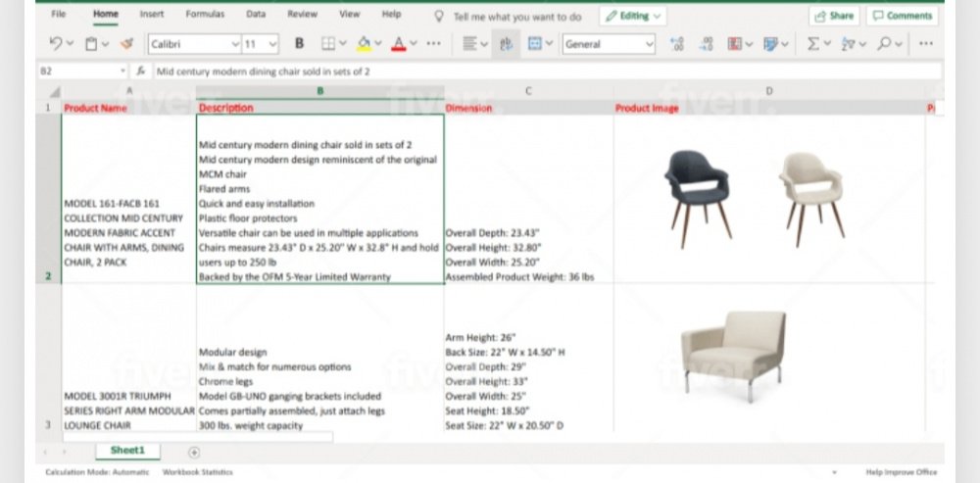Click the Increase Decimal icon
This screenshot has height=483, width=980.
tap(676, 44)
